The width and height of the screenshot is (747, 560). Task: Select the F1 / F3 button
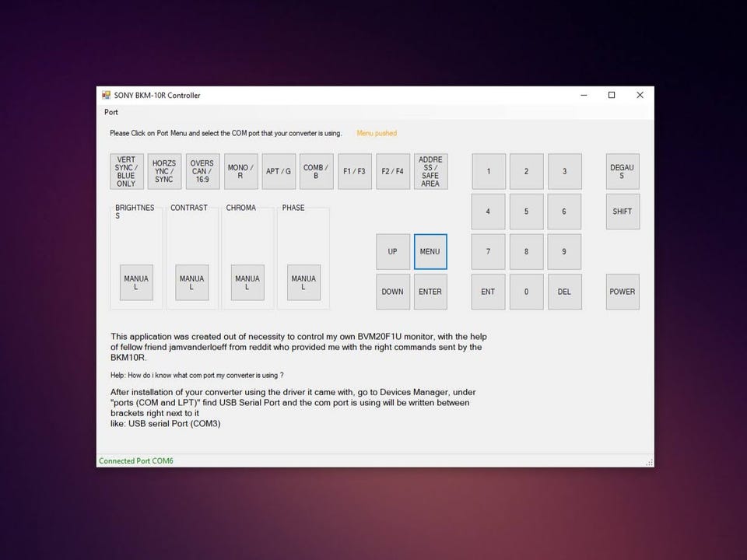(x=355, y=171)
